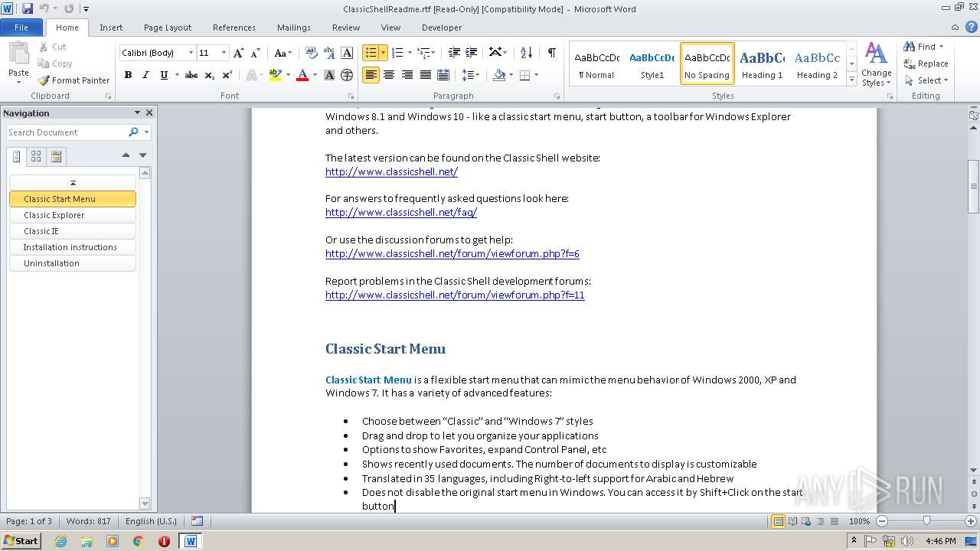Switch to the Page Layout tab
Screen dimensions: 980x551
168,28
